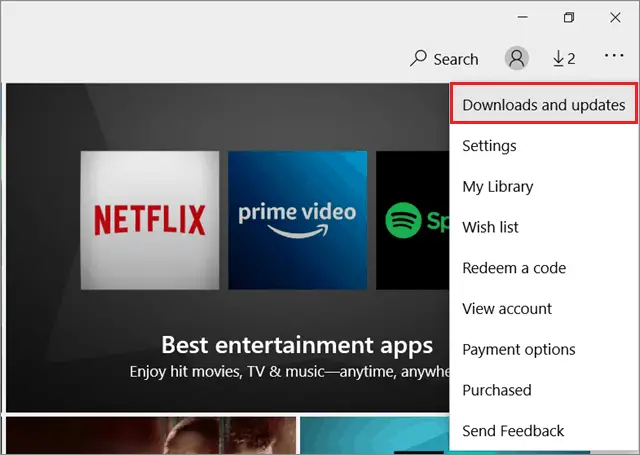640x455 pixels.
Task: Select Send Feedback menu item
Action: 544,431
